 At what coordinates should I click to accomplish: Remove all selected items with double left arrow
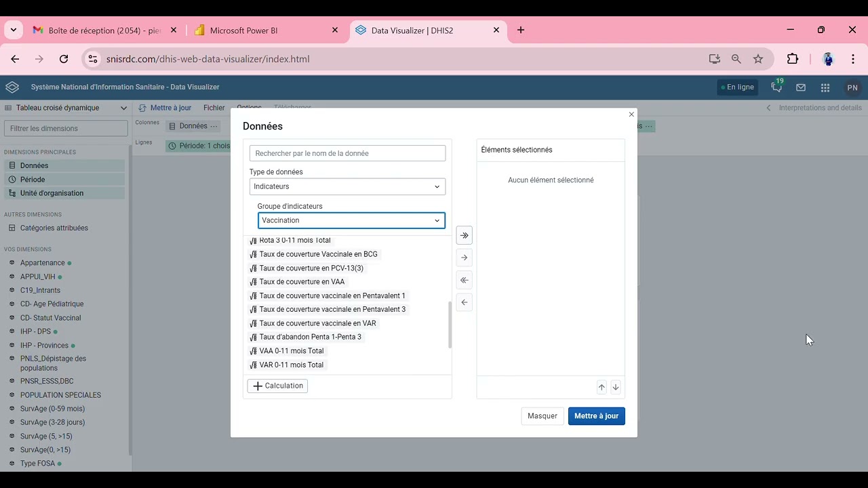point(464,280)
